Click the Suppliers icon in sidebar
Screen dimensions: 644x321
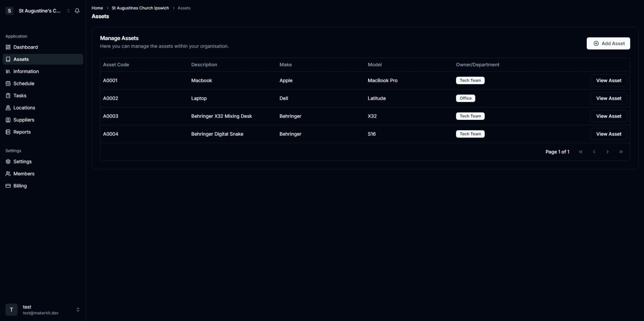(8, 120)
